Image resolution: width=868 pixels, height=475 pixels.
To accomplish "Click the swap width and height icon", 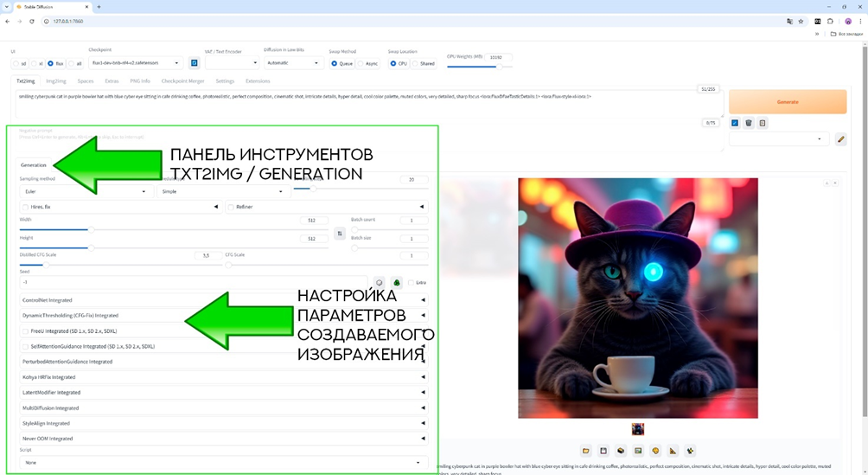I will click(x=340, y=234).
